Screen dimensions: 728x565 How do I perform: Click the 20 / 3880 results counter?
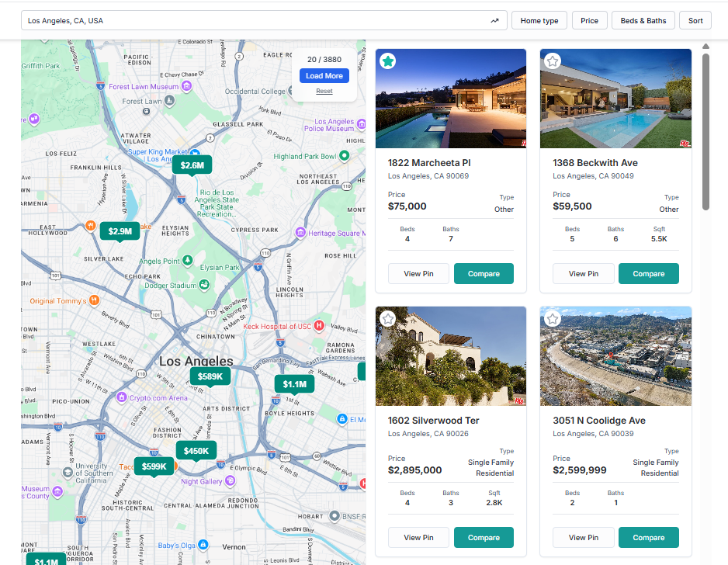324,60
